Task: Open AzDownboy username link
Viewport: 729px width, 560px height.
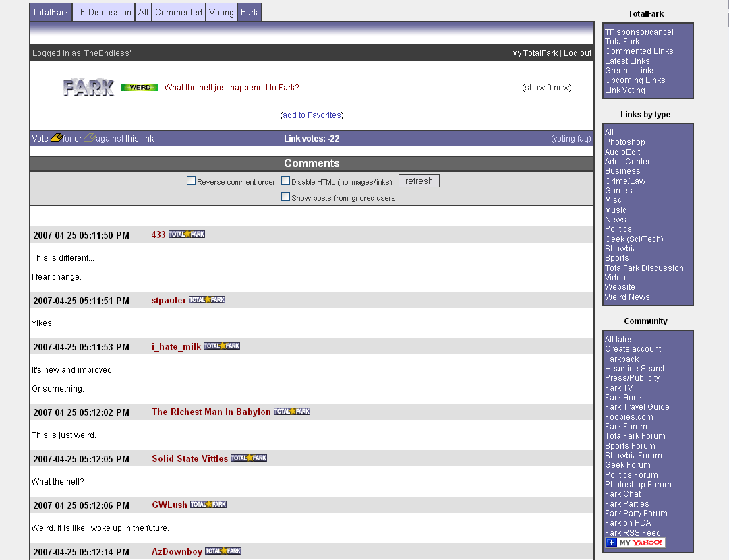Action: click(x=177, y=552)
